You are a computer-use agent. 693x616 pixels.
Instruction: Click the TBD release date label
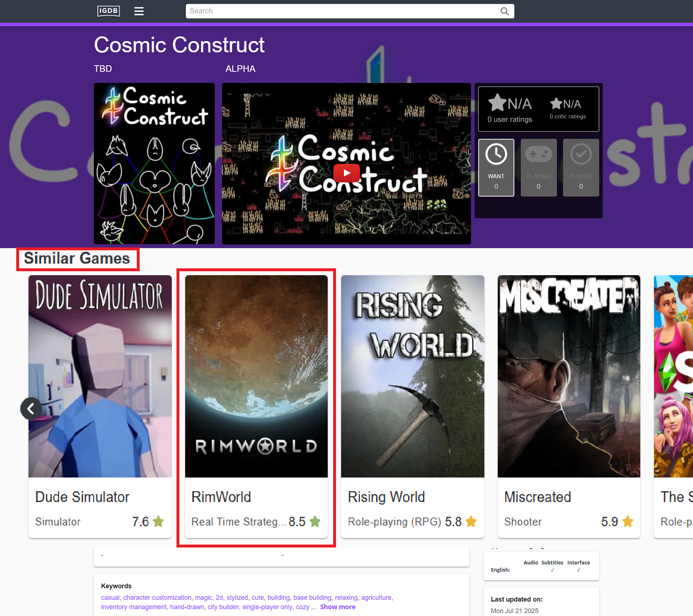(x=103, y=69)
